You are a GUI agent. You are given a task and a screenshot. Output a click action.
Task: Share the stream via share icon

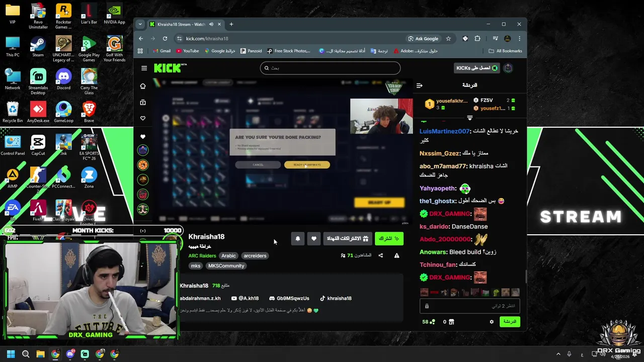380,255
